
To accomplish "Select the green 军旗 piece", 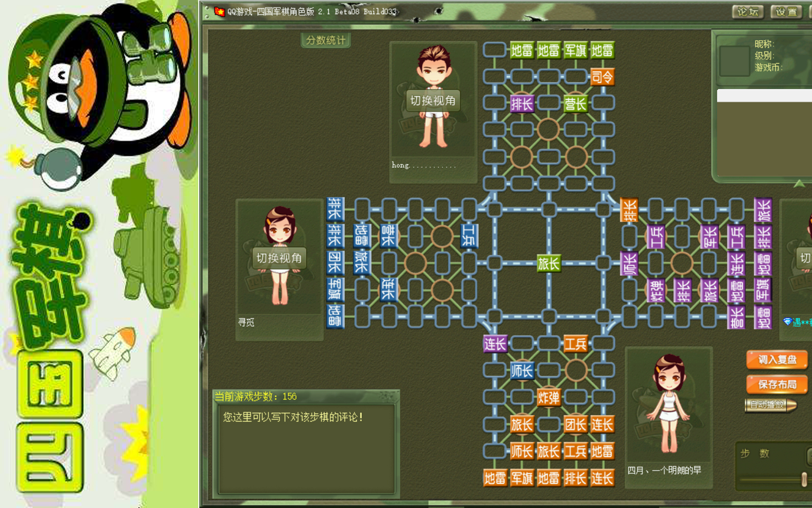I will tap(575, 50).
